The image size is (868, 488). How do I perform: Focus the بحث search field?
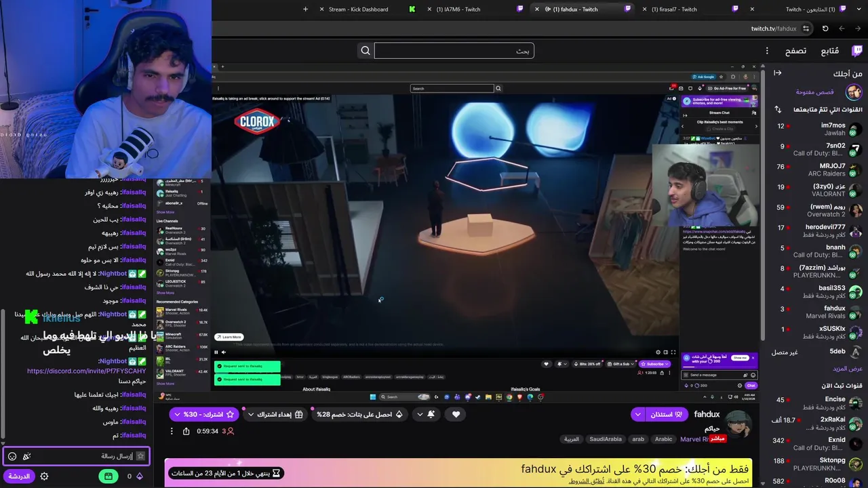(454, 51)
